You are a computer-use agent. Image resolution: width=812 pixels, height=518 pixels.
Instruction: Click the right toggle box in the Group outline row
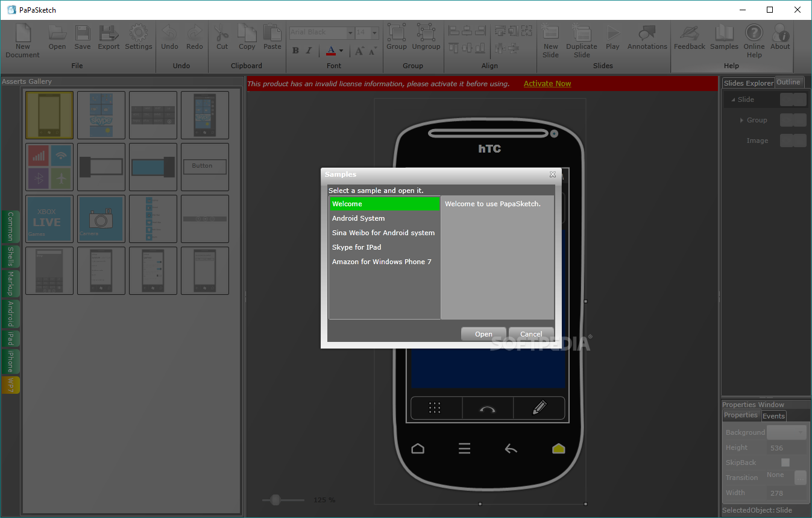click(800, 120)
